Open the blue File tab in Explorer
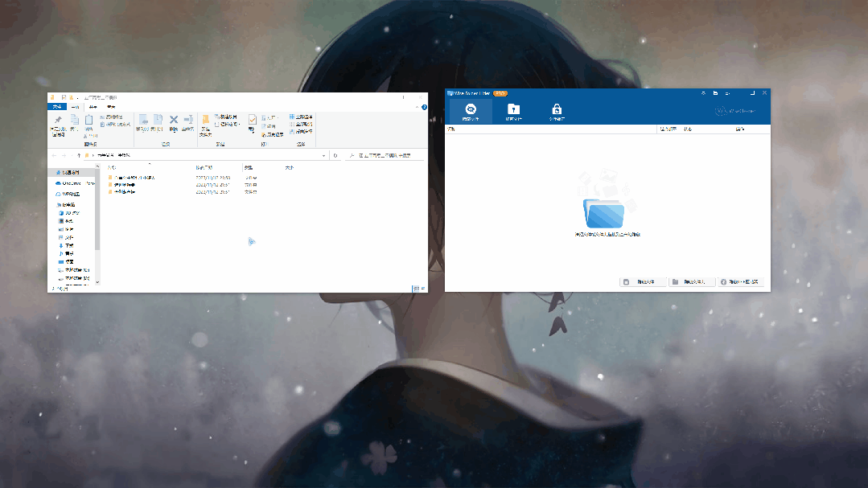868x488 pixels. [56, 106]
